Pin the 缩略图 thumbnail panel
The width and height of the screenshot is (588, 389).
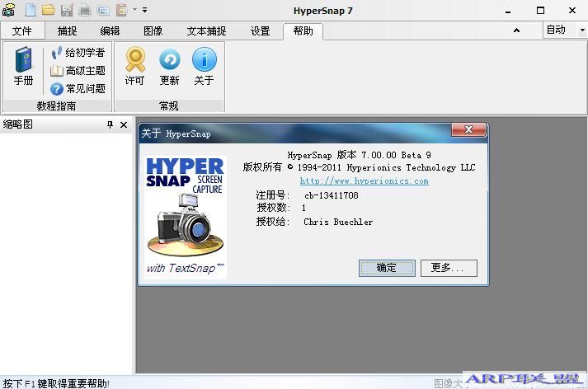pyautogui.click(x=110, y=124)
